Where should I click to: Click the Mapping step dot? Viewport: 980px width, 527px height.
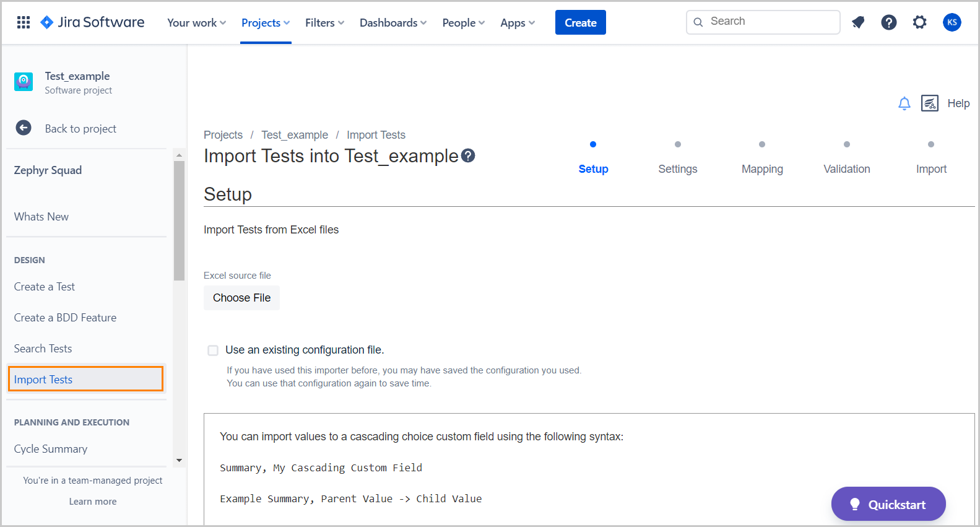click(762, 144)
